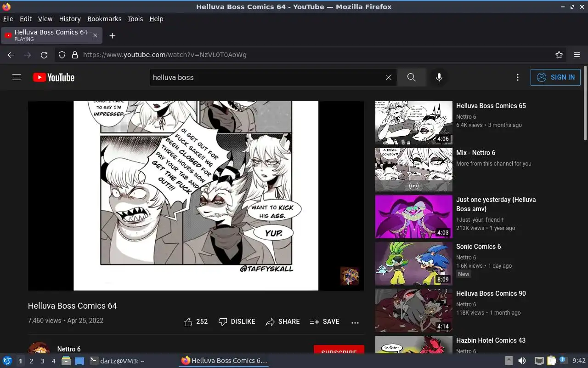Image resolution: width=588 pixels, height=368 pixels.
Task: Open Sonic Comics 6 thumbnail
Action: [x=414, y=264]
